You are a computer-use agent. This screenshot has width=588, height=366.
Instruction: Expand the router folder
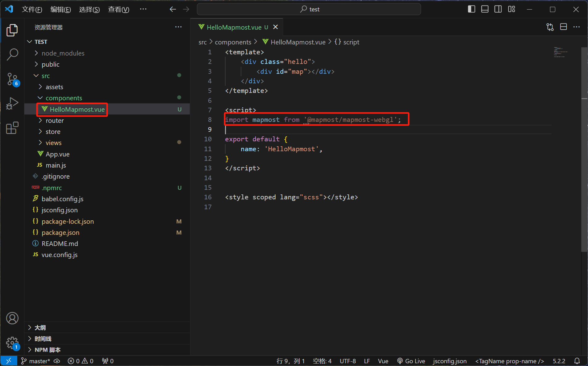coord(107,120)
